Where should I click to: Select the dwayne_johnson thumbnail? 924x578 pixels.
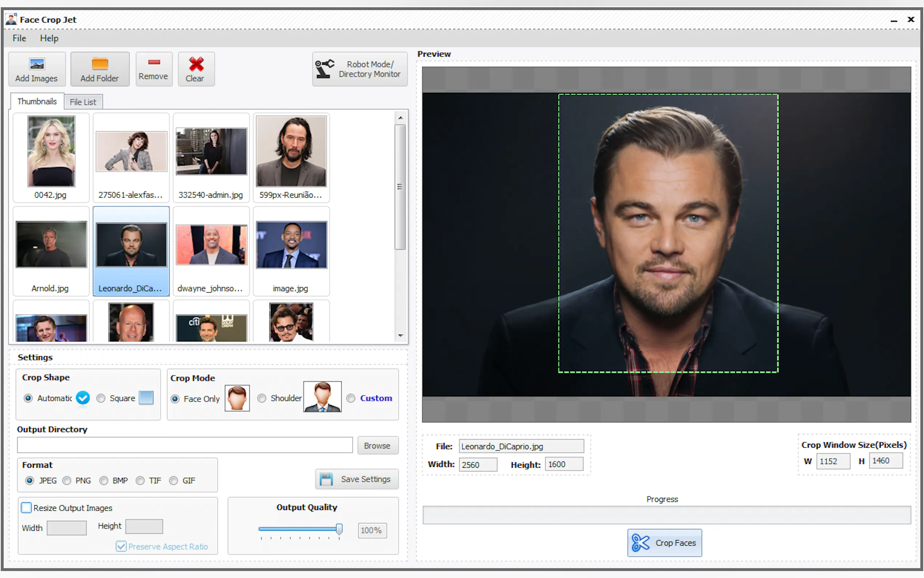pos(211,251)
